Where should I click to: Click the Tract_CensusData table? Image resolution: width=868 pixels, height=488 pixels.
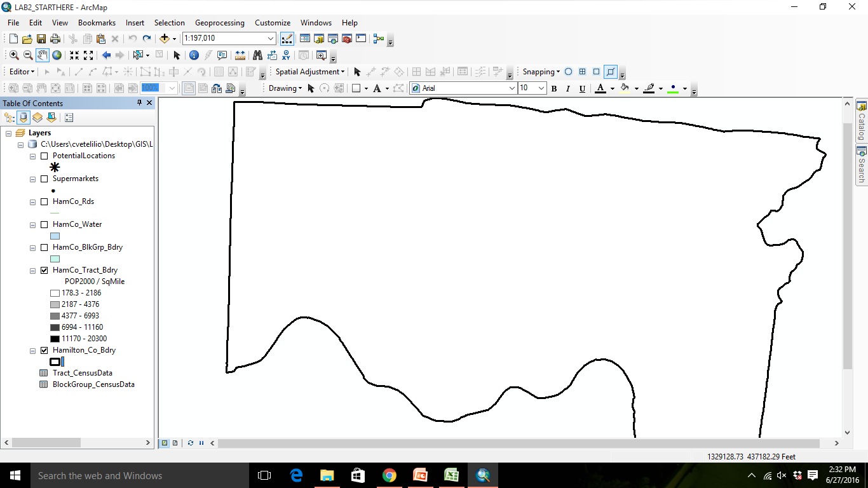click(83, 373)
